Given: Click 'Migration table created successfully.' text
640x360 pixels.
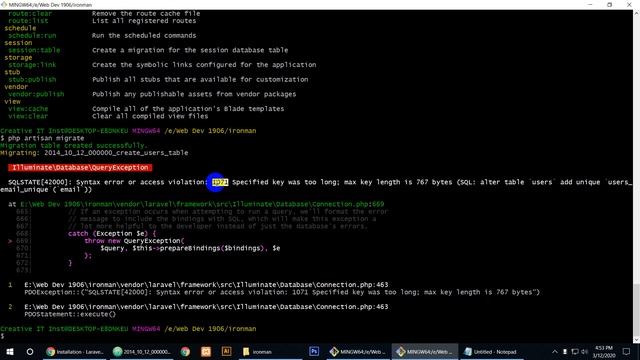Looking at the screenshot, I should [73, 145].
